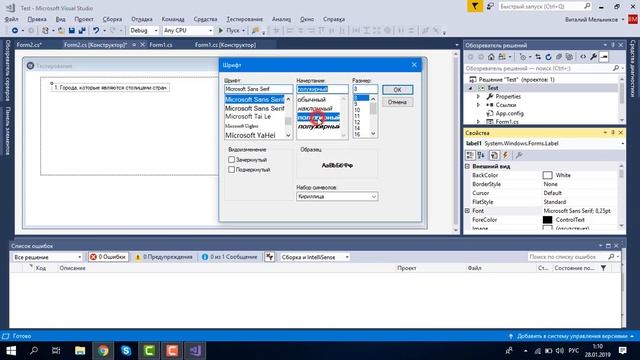
Task: Open the Сборка menu
Action: [112, 19]
